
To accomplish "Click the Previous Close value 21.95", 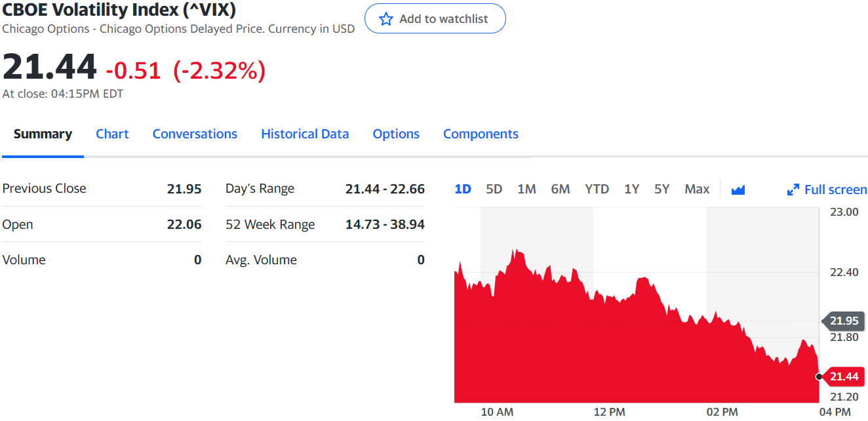I will 184,189.
